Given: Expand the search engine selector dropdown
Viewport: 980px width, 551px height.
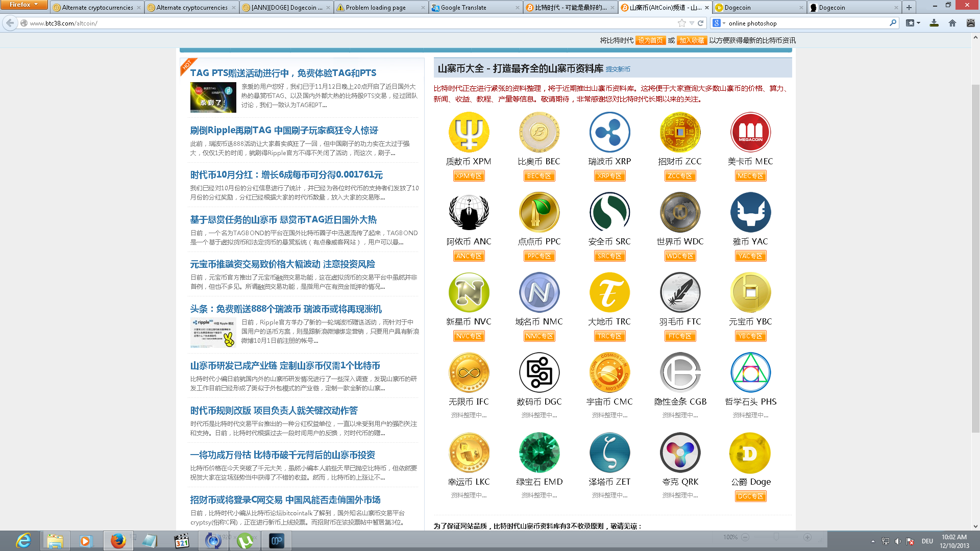Looking at the screenshot, I should click(719, 23).
